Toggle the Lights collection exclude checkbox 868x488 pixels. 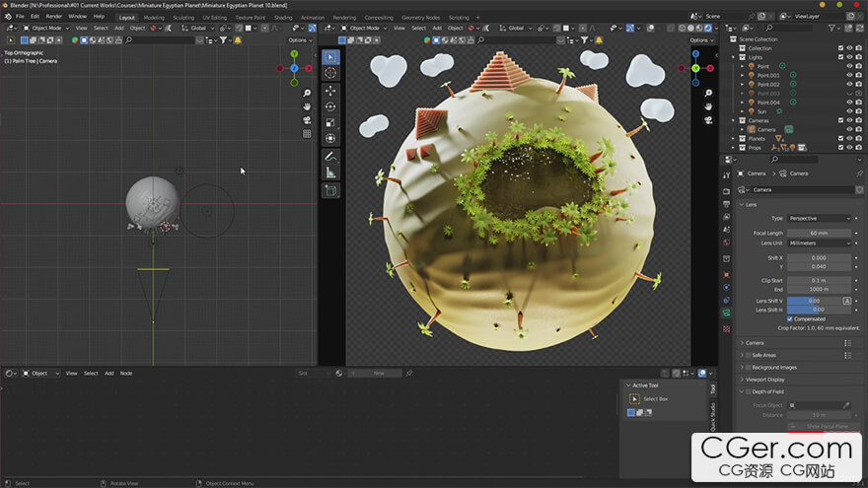pos(840,57)
